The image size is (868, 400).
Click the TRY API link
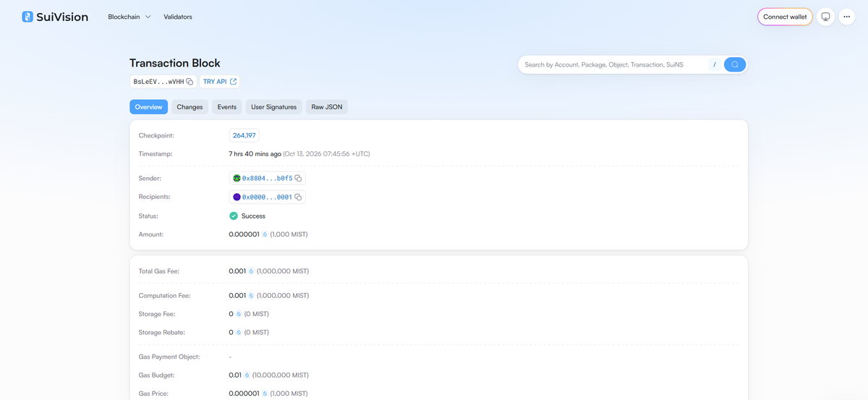tap(219, 82)
